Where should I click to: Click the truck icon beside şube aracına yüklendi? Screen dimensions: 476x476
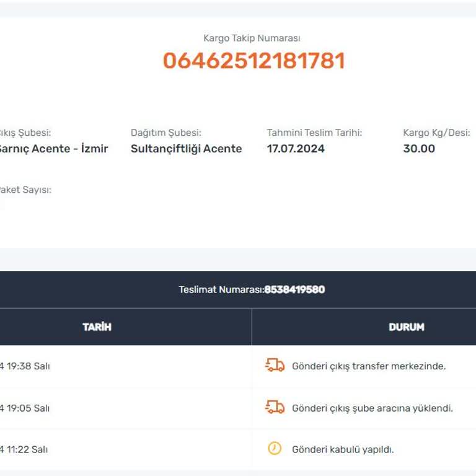click(x=275, y=408)
